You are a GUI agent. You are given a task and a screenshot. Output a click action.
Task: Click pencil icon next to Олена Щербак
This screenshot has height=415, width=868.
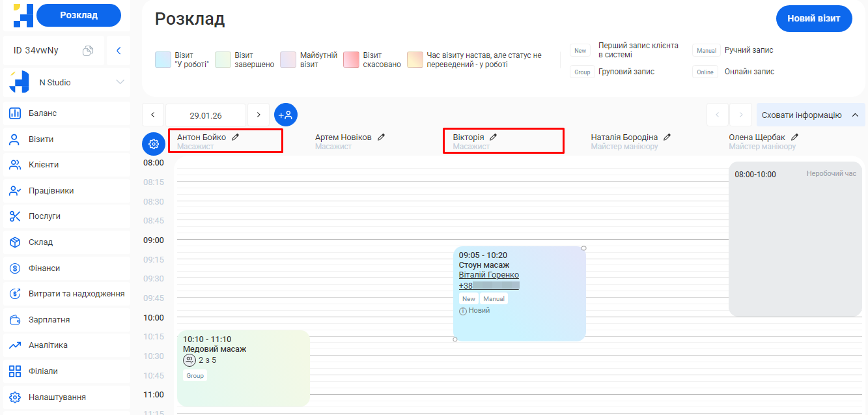pos(795,137)
